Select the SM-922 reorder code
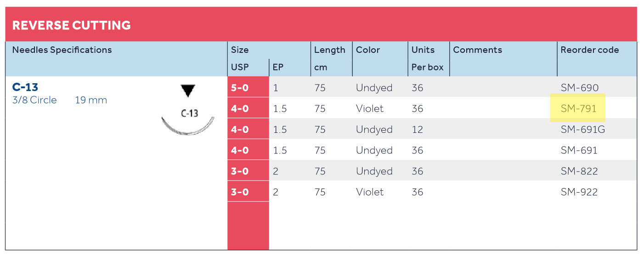The width and height of the screenshot is (644, 257). coord(579,192)
